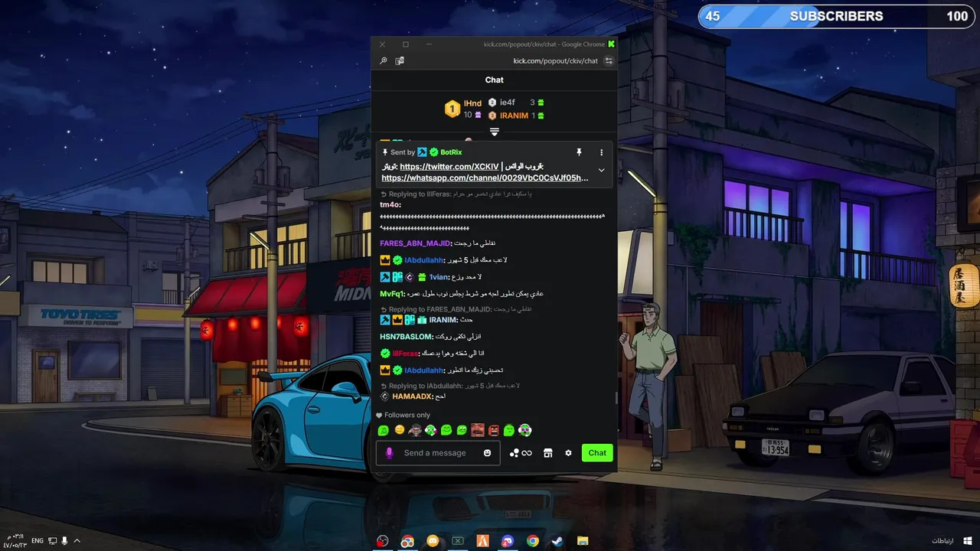Click the badge icon beside HAMAADX
Image resolution: width=980 pixels, height=551 pixels.
[x=385, y=396]
